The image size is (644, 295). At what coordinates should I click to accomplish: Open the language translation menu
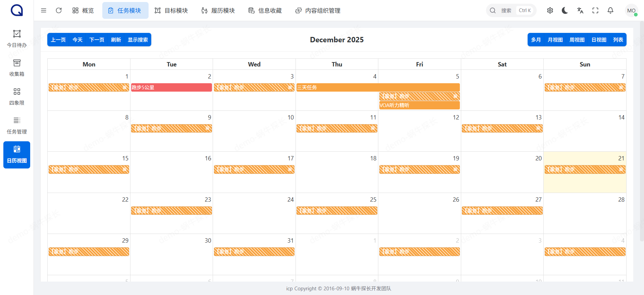[580, 10]
